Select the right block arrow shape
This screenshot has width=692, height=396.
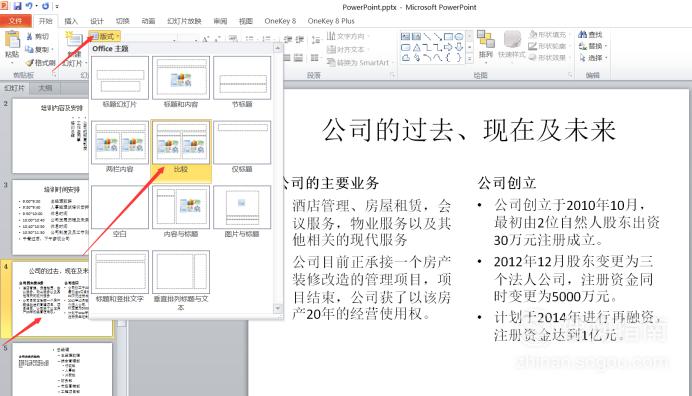(448, 47)
